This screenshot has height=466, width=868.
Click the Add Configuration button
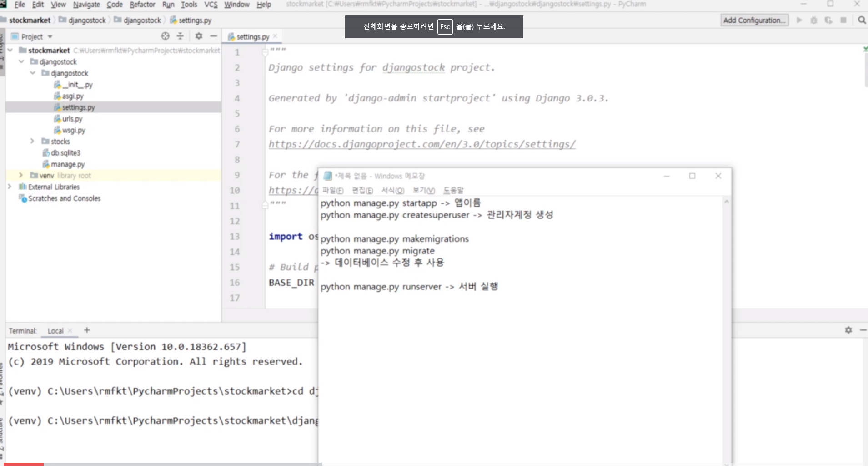tap(754, 20)
